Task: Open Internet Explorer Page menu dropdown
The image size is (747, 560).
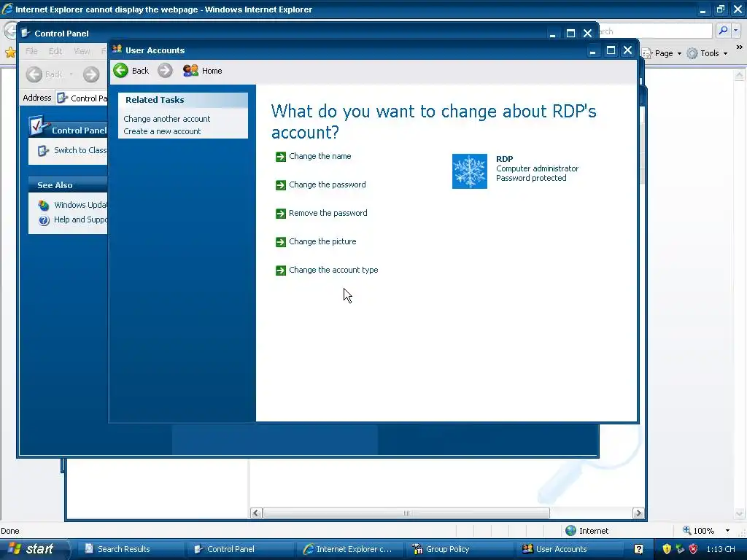Action: point(662,53)
